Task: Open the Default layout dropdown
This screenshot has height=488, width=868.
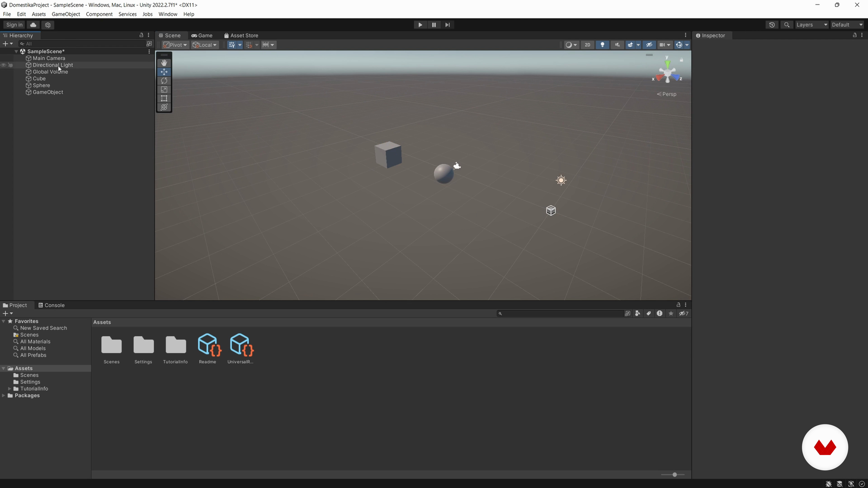Action: tap(847, 25)
